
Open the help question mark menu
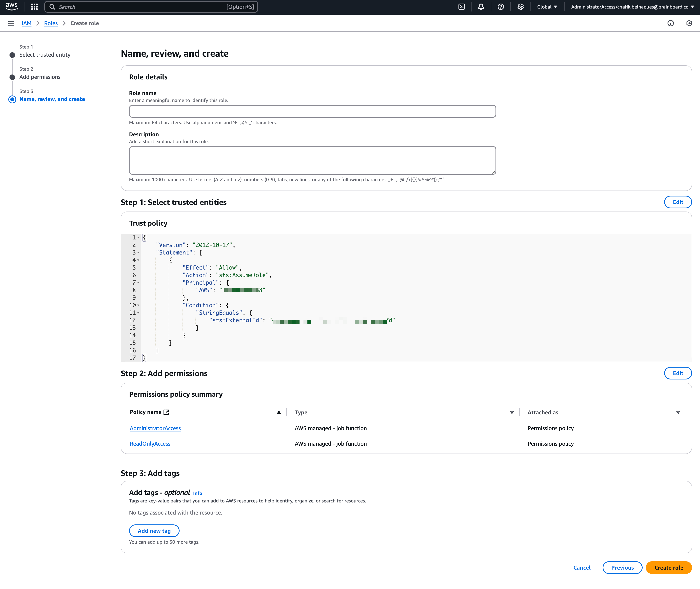click(501, 7)
